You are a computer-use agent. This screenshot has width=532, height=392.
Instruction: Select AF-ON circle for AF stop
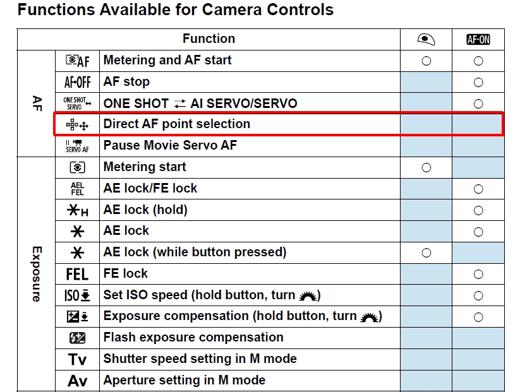click(478, 82)
